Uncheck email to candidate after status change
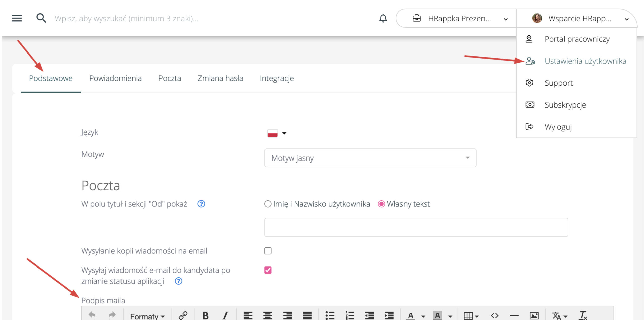Viewport: 644px width, 320px height. coord(268,270)
